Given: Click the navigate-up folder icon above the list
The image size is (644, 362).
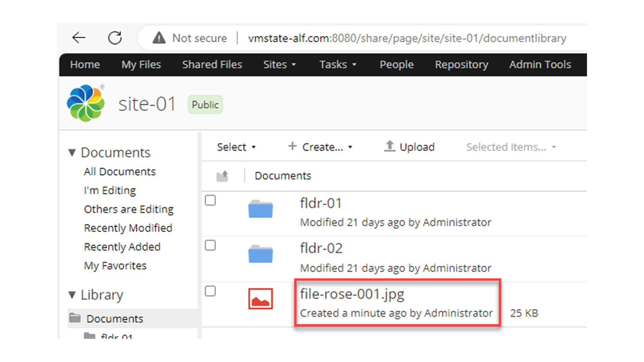Looking at the screenshot, I should click(x=222, y=175).
